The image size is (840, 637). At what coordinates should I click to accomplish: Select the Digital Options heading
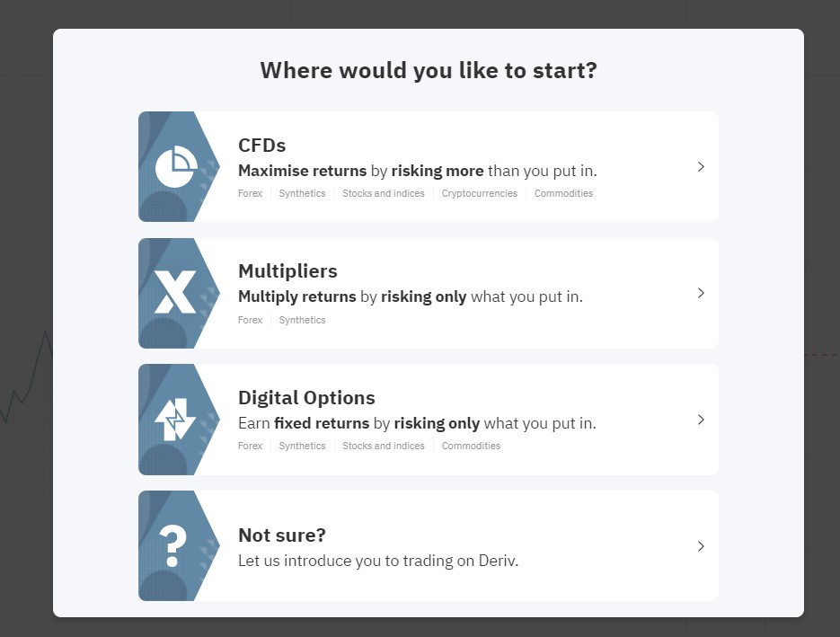point(306,397)
